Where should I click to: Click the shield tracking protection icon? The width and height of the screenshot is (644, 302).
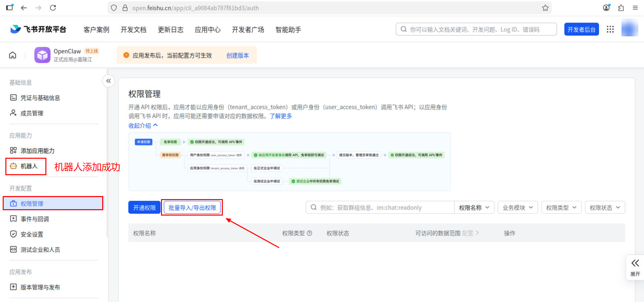pyautogui.click(x=114, y=8)
